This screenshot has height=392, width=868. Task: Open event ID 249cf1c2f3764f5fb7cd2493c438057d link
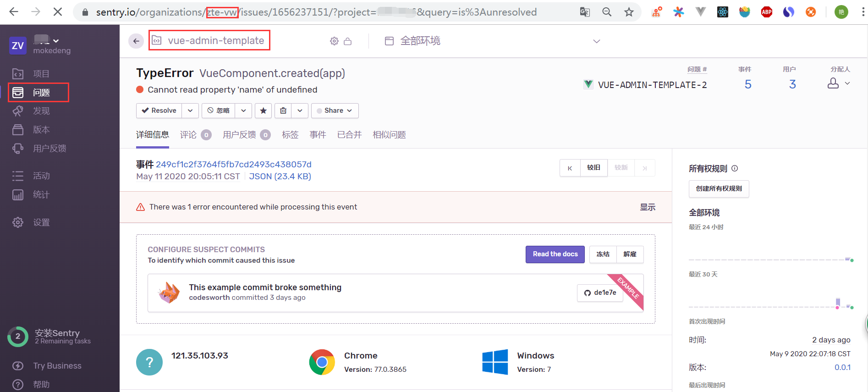coord(234,164)
